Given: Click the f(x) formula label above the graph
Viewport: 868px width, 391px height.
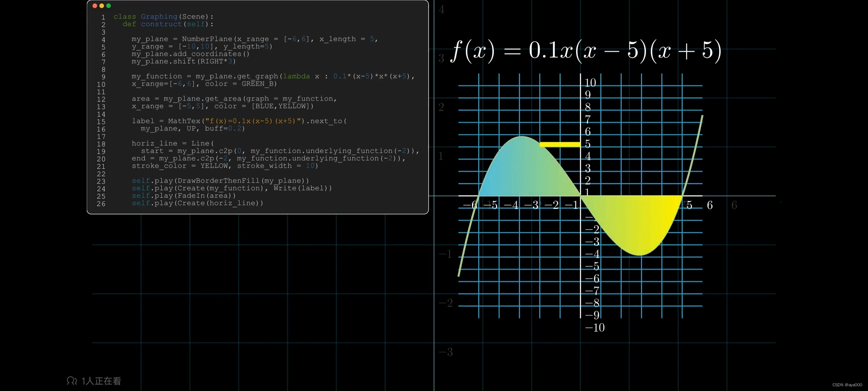Looking at the screenshot, I should click(586, 51).
